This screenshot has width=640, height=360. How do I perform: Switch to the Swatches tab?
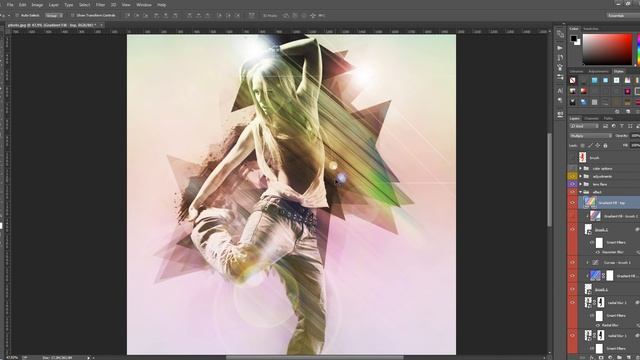(591, 29)
